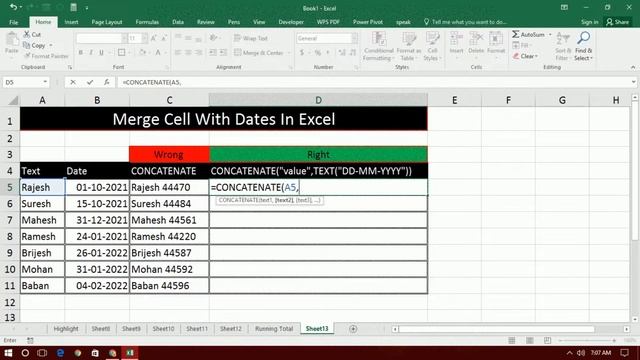Select the Page Layout view status icon
640x360 pixels.
coord(529,340)
